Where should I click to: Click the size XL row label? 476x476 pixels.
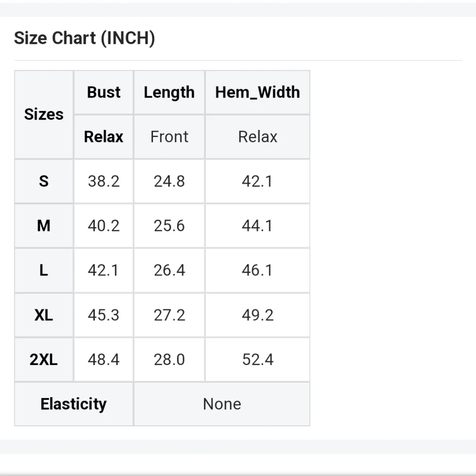(x=44, y=315)
